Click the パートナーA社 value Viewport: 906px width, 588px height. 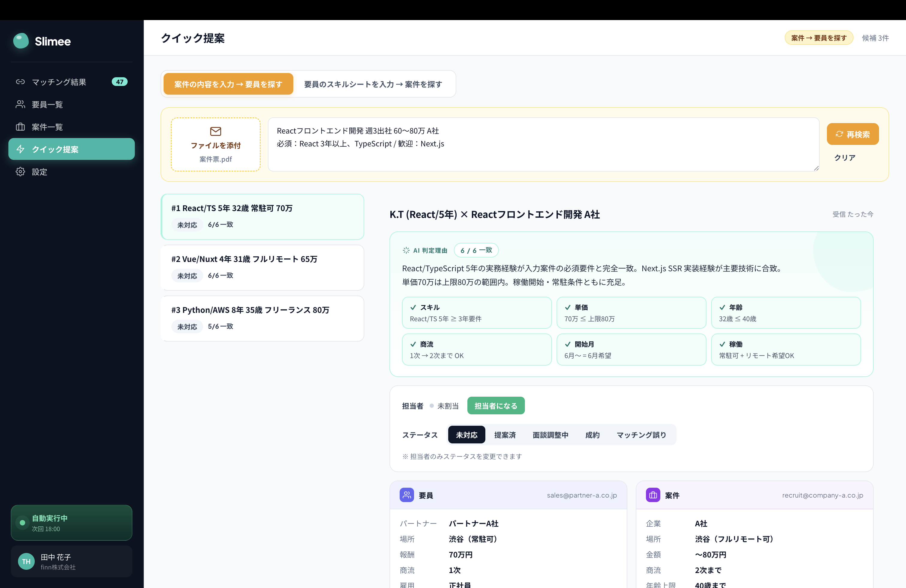pos(474,523)
